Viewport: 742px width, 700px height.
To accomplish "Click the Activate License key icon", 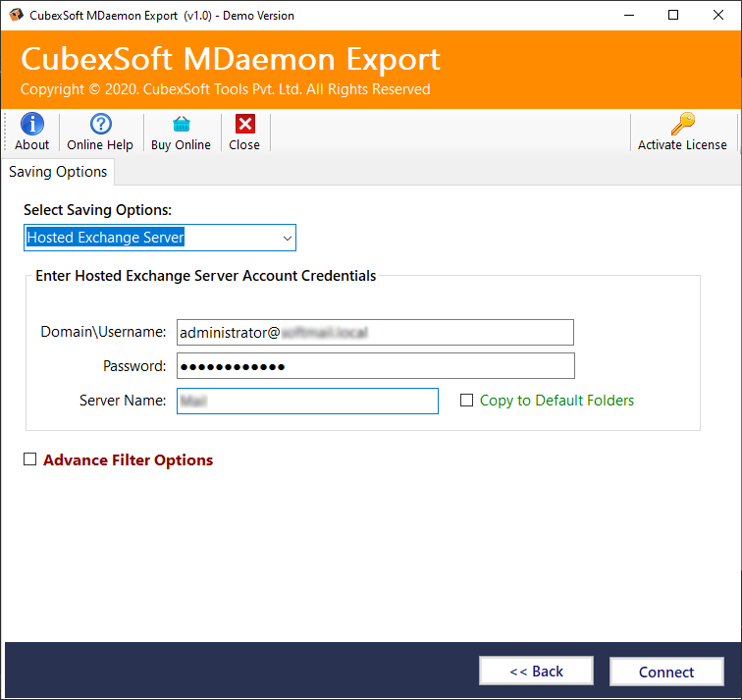I will point(682,124).
